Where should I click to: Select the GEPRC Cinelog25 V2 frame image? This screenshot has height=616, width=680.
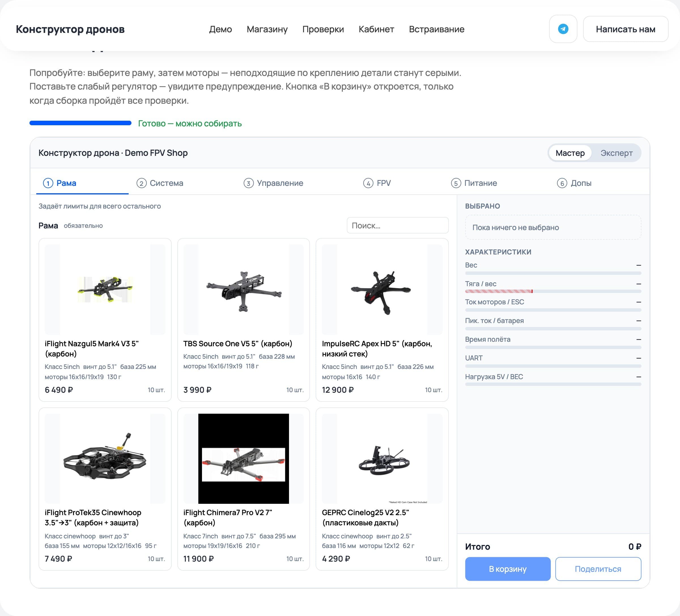382,458
